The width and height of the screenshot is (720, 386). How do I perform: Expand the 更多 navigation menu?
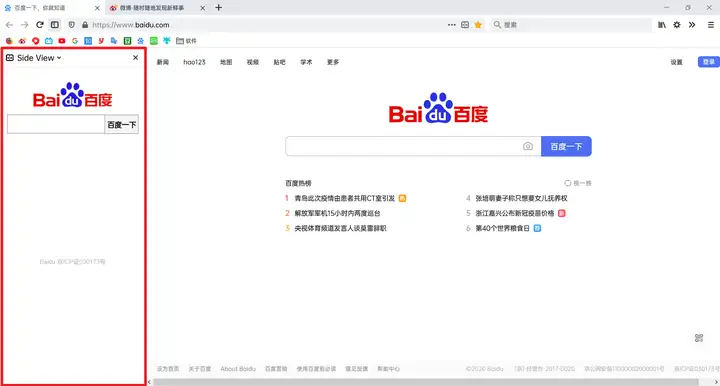pos(333,62)
